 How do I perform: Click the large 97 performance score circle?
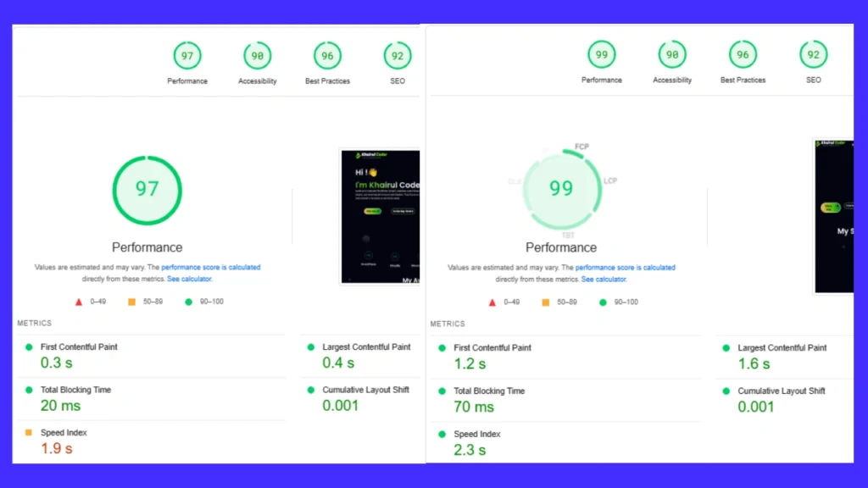pos(147,191)
